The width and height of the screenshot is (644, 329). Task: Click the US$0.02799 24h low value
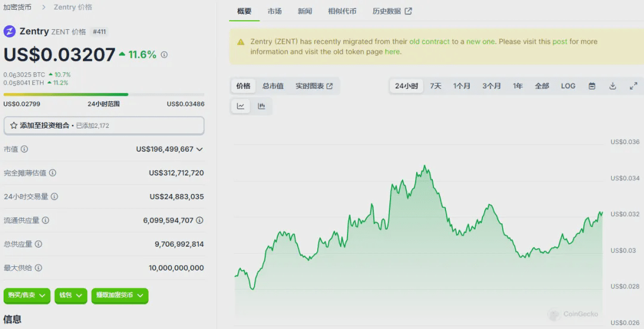(x=22, y=104)
